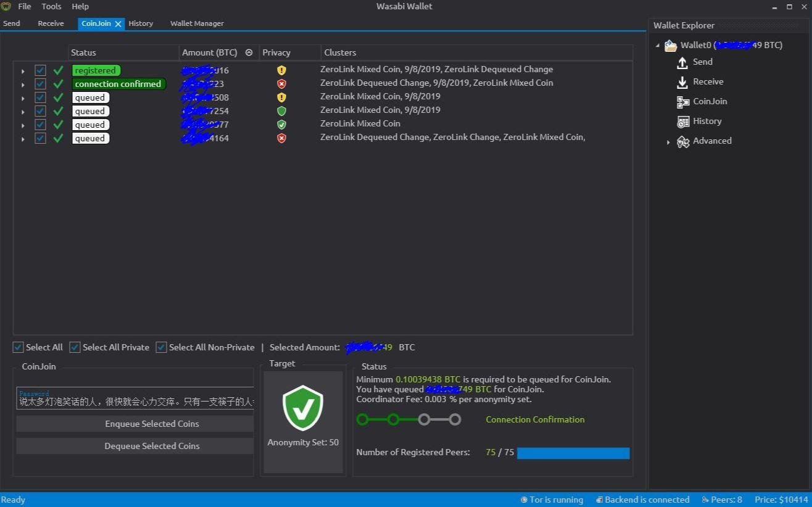Open the Help menu
The height and width of the screenshot is (507, 812).
tap(80, 6)
